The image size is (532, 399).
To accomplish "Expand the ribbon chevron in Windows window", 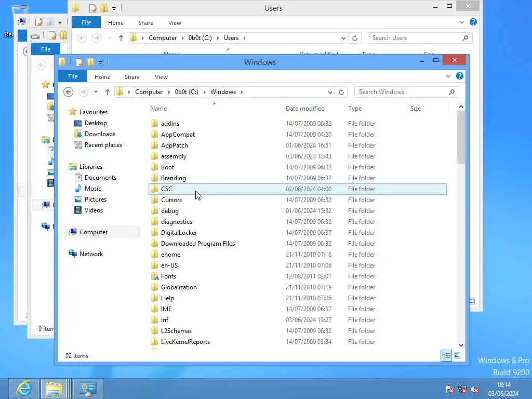I will point(448,76).
